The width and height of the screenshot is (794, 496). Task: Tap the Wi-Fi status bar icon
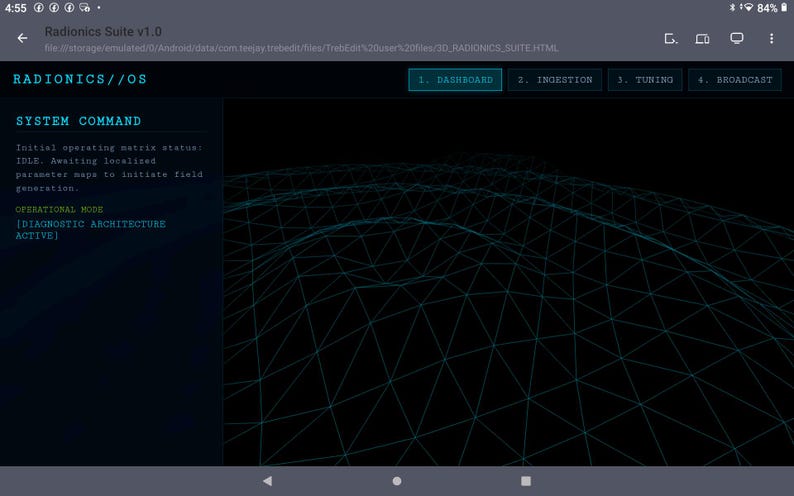[x=747, y=8]
